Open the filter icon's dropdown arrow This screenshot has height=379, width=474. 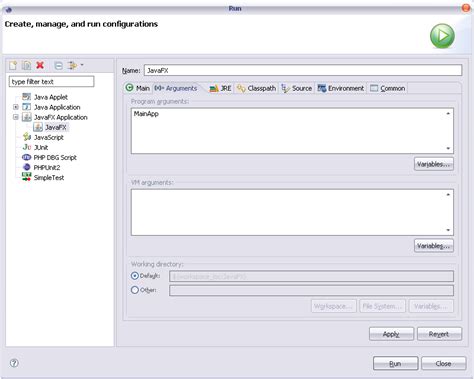click(x=82, y=65)
